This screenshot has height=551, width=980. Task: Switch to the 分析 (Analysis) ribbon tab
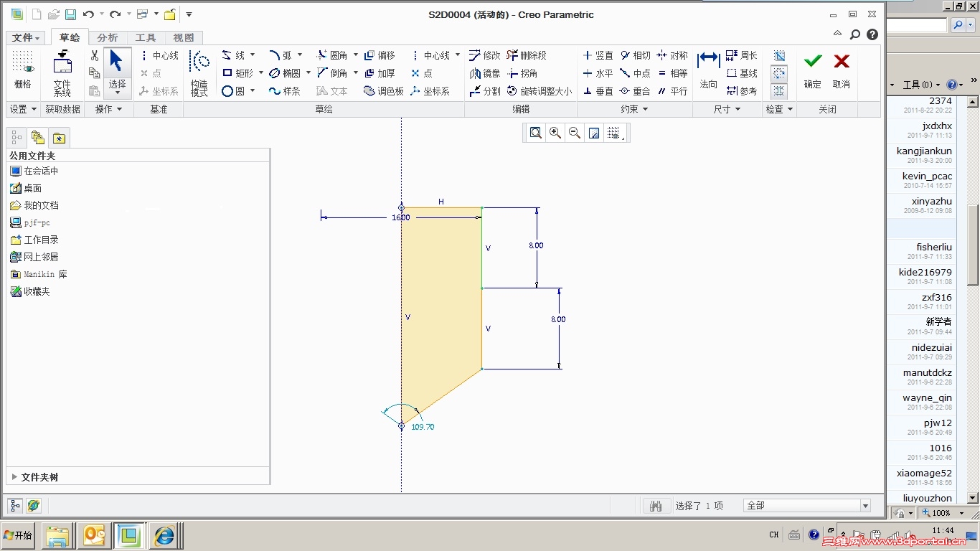point(108,37)
